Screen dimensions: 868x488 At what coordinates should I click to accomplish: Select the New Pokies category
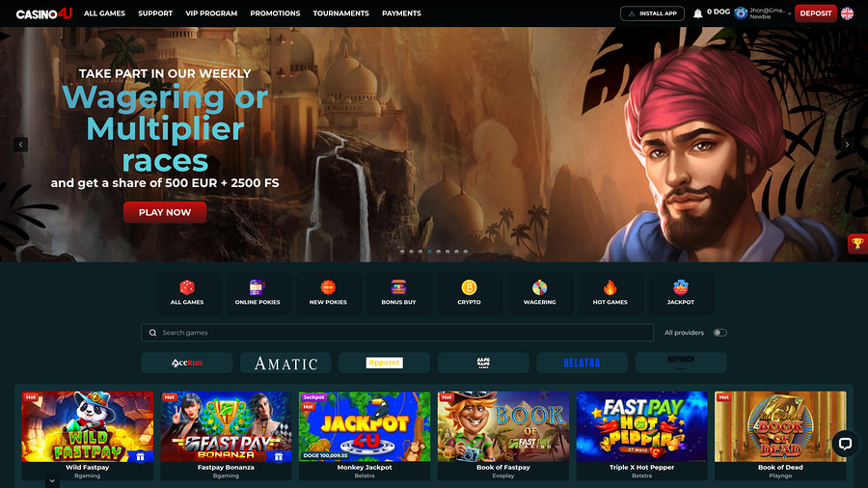(x=328, y=292)
